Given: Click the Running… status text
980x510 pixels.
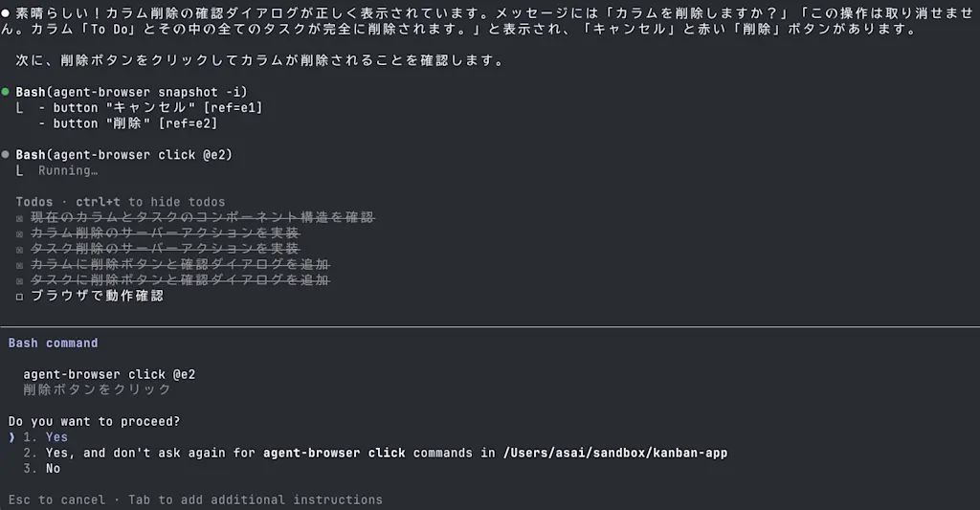Looking at the screenshot, I should click(68, 170).
